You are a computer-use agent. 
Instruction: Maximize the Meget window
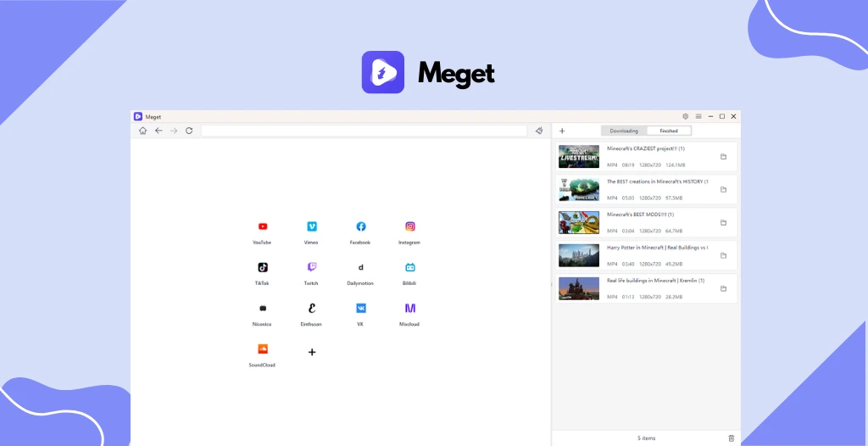(722, 116)
